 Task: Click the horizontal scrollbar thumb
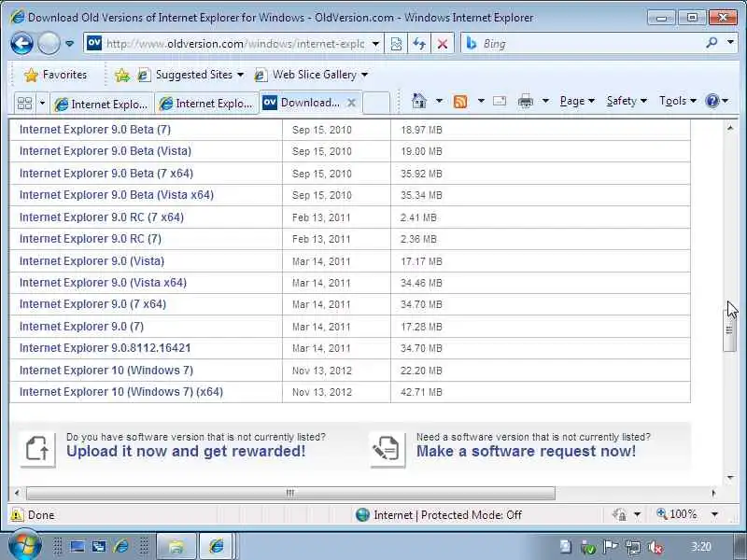click(290, 493)
